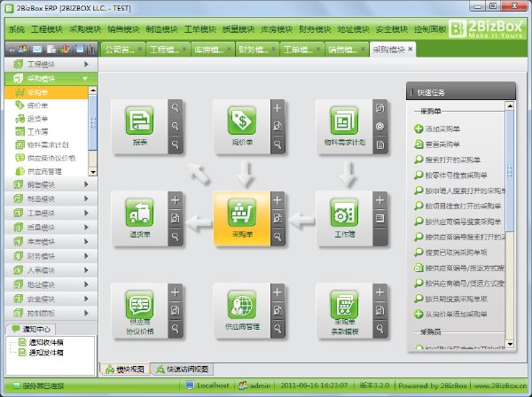Collapse the 采购模块 sidebar section

tap(51, 79)
